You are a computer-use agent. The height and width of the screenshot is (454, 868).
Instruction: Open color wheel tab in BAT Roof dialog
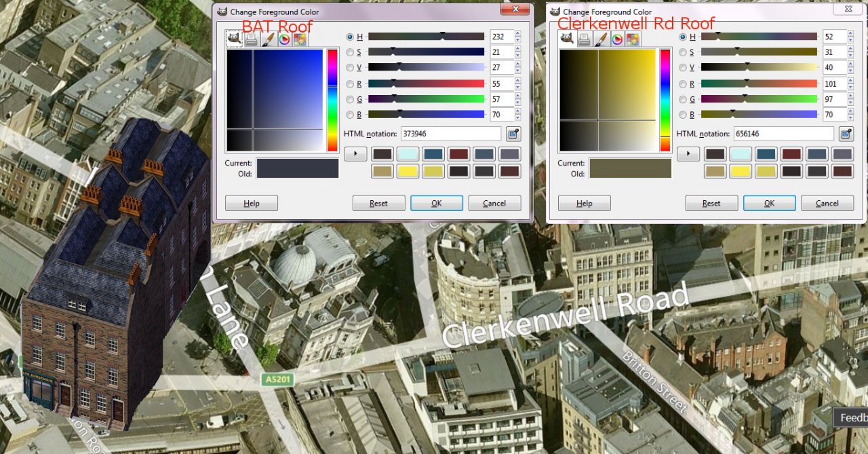point(284,40)
